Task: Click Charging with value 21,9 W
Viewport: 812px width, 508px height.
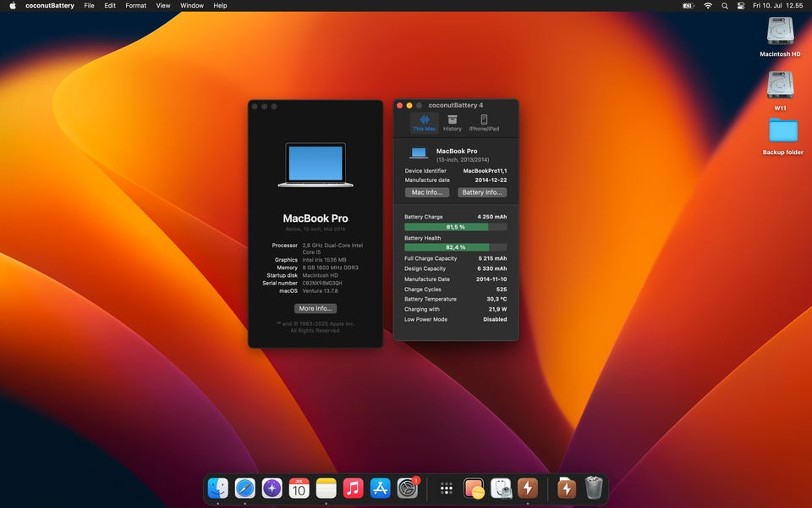Action: [x=497, y=309]
